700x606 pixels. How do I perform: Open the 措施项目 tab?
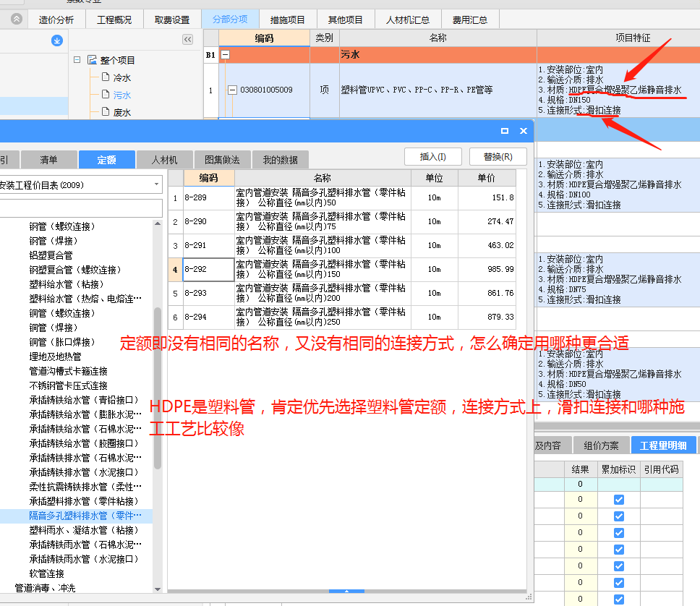coord(288,20)
